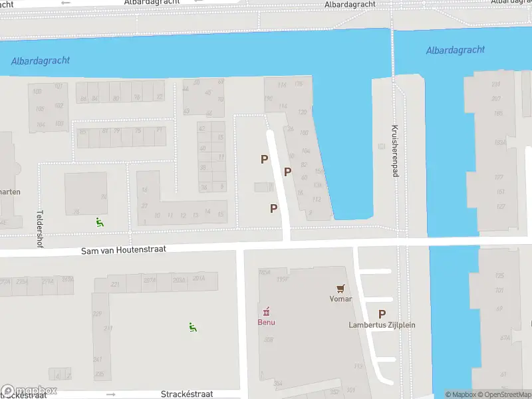Click playground icon south of Sam van Houtenstraat
532x399 pixels.
click(x=193, y=327)
